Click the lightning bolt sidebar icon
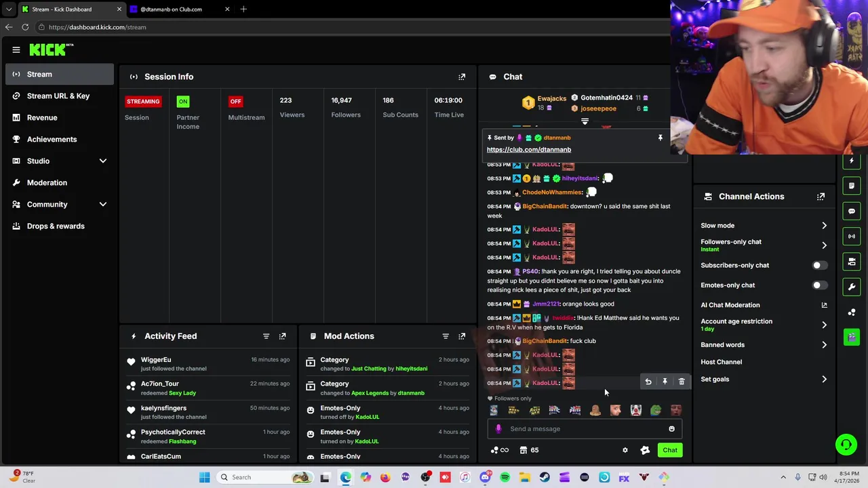Screen dimensions: 868x488 coord(852,161)
